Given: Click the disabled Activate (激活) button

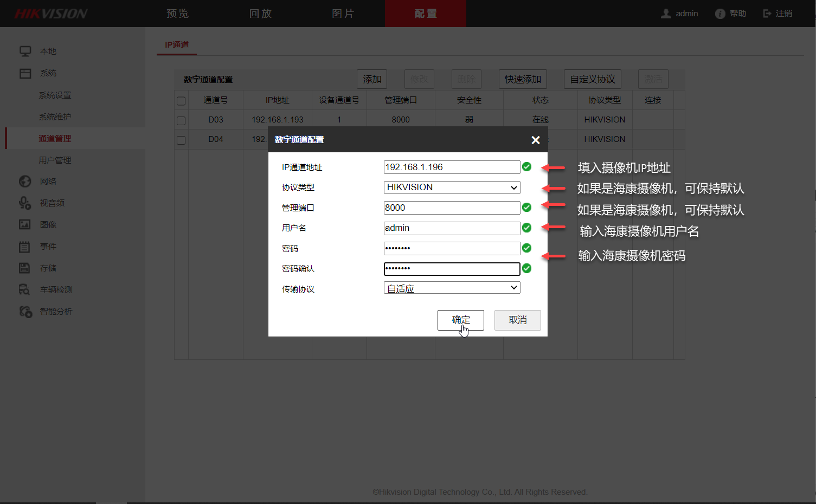Looking at the screenshot, I should coord(653,79).
